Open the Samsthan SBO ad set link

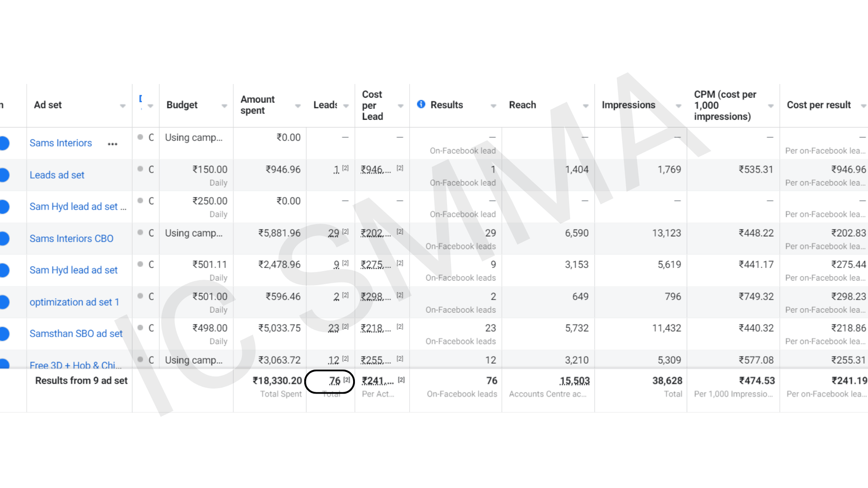[x=76, y=334]
